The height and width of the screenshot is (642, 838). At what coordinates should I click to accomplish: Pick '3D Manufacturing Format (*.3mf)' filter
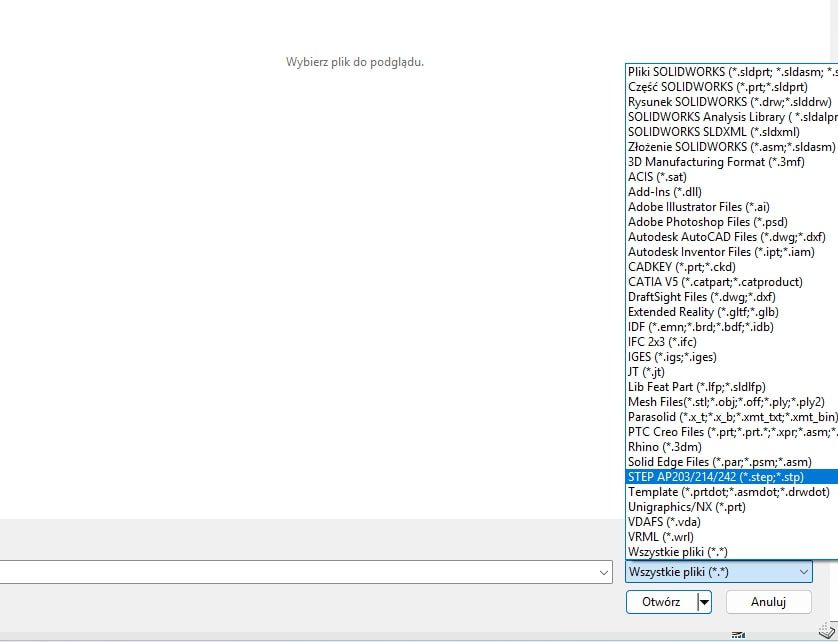(732, 161)
